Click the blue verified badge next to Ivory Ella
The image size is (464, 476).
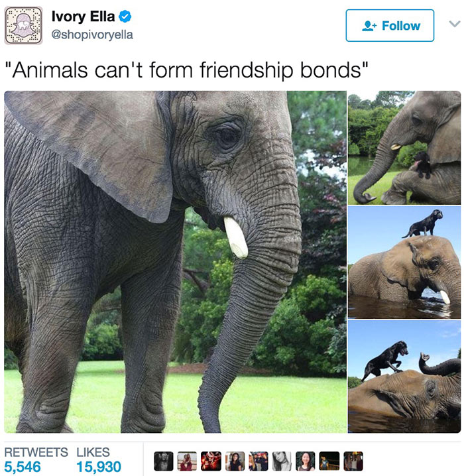tap(125, 17)
